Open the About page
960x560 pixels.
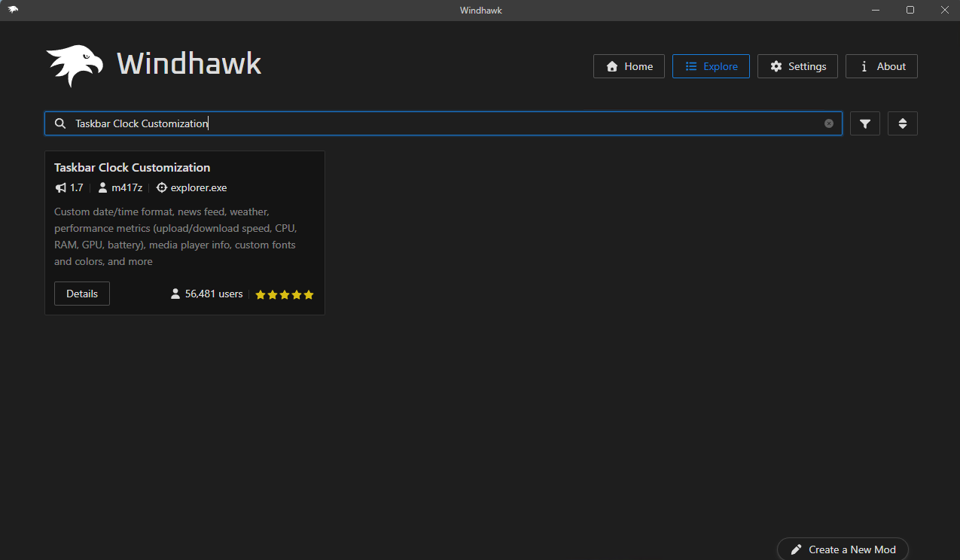[x=881, y=66]
